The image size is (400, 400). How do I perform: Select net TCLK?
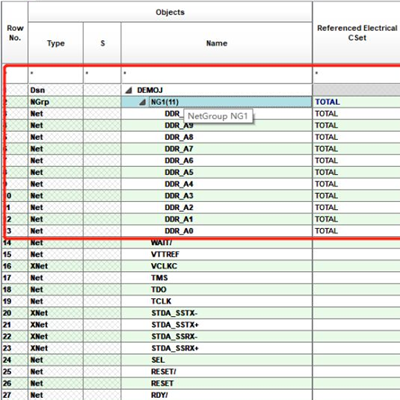217,301
